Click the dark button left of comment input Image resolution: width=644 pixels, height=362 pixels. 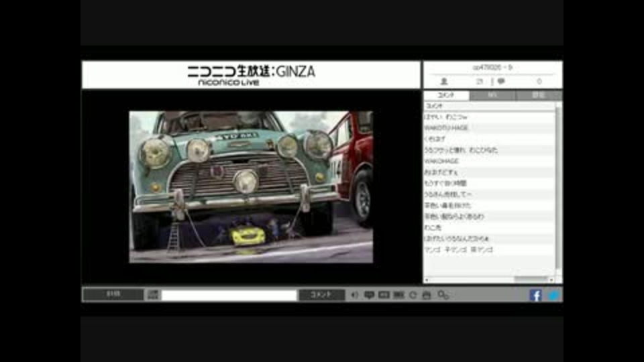113,294
